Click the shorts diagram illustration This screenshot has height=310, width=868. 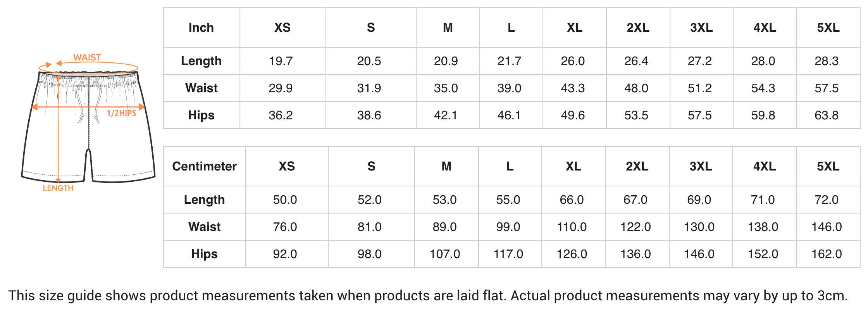pyautogui.click(x=88, y=123)
